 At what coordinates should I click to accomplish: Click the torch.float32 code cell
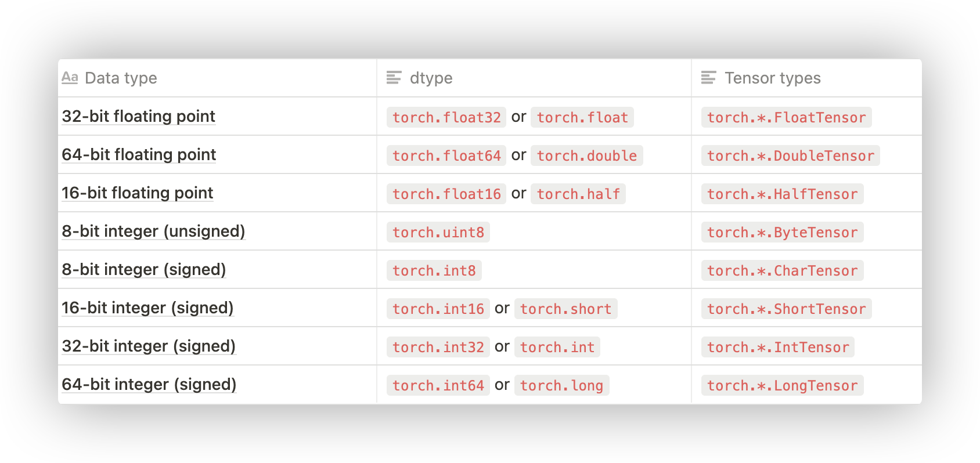coord(446,117)
